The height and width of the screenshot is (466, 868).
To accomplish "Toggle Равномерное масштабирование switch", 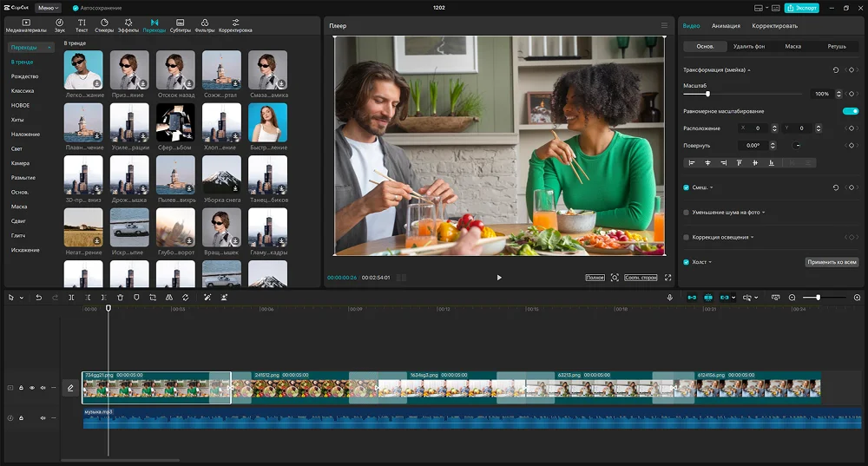I will click(x=850, y=111).
